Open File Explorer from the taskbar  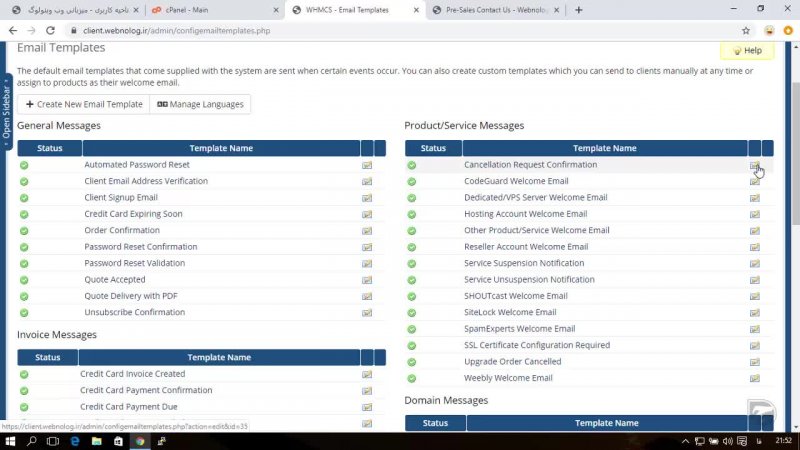pos(96,441)
